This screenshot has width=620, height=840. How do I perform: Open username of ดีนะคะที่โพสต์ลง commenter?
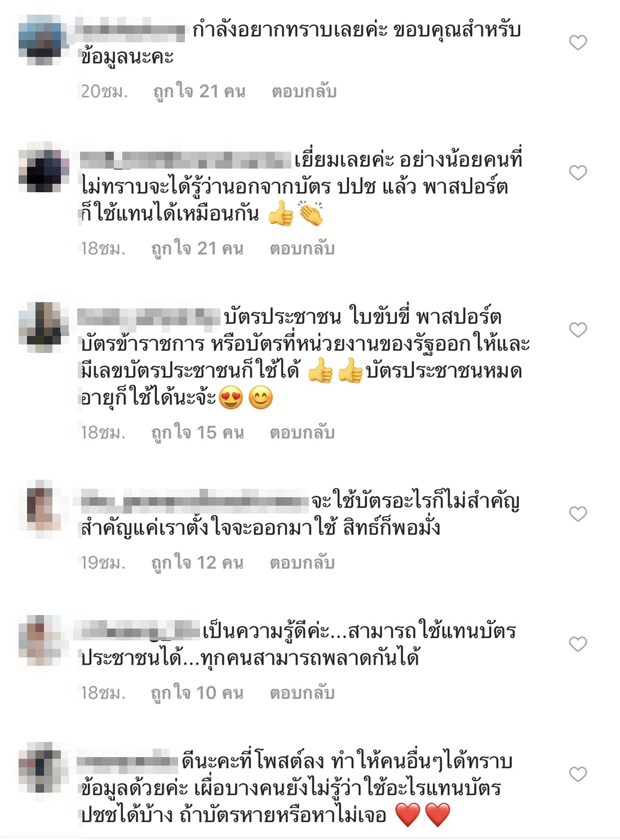click(x=127, y=761)
